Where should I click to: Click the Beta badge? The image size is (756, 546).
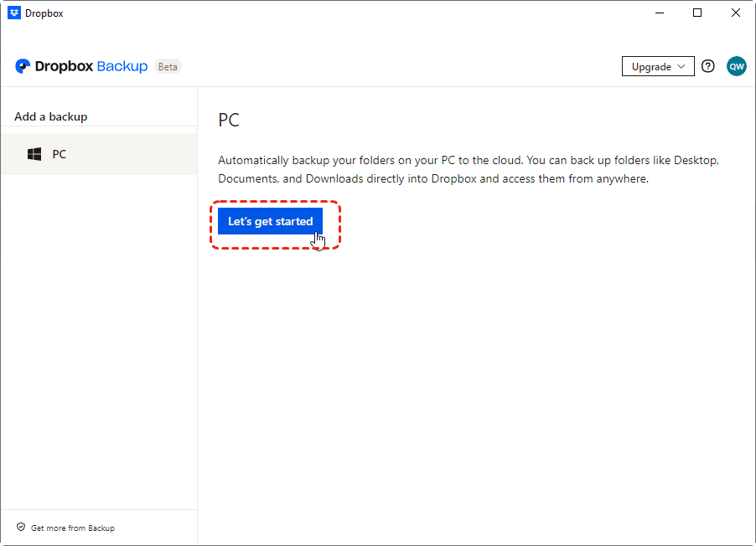[x=168, y=67]
